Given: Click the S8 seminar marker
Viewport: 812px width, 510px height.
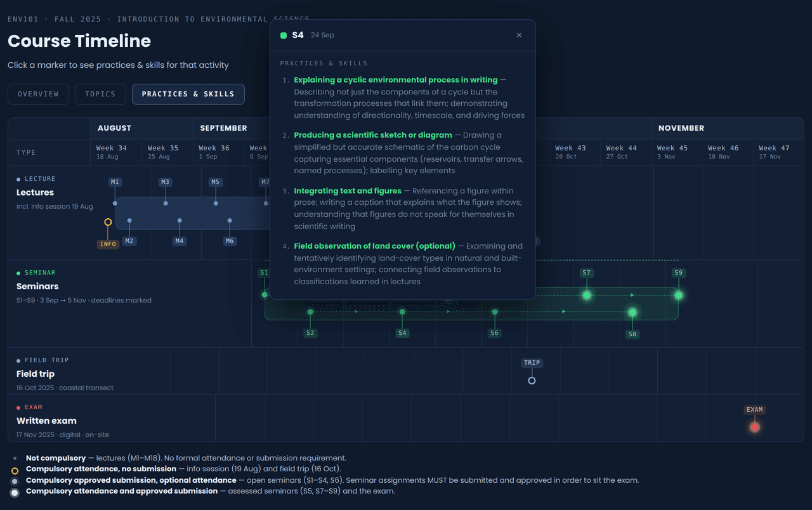Looking at the screenshot, I should pyautogui.click(x=632, y=312).
